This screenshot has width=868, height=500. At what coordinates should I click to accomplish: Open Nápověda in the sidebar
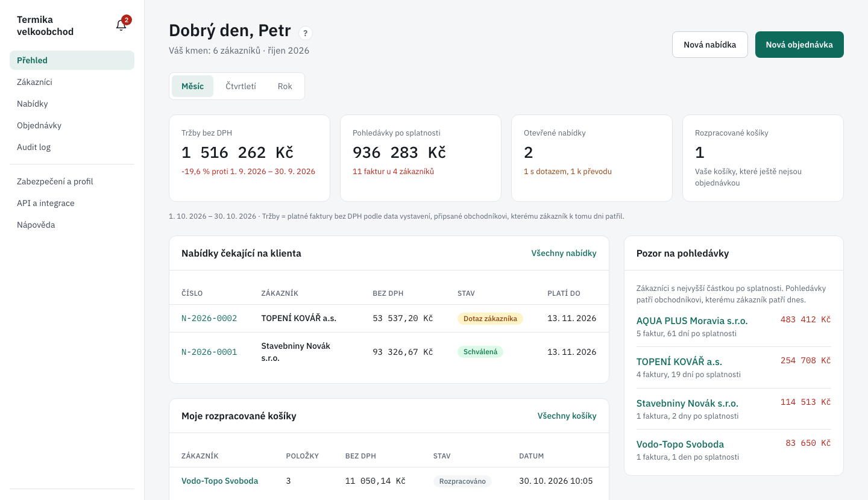pos(72,225)
